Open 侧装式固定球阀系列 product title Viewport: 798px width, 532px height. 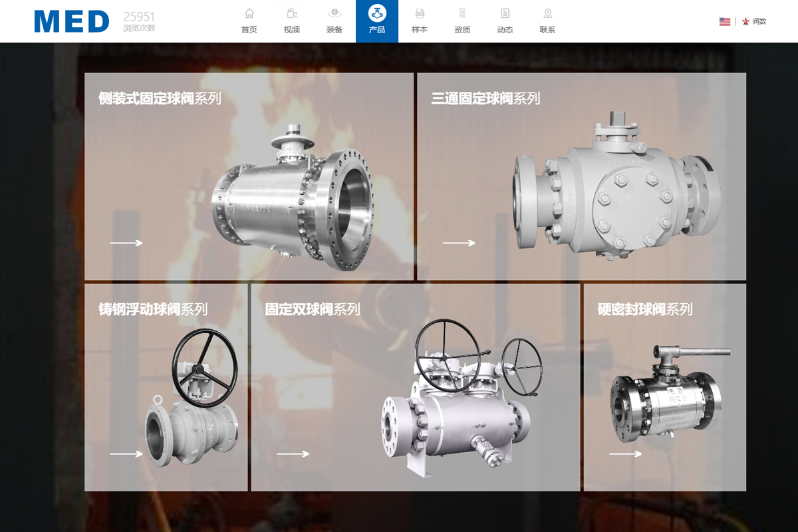coord(160,98)
